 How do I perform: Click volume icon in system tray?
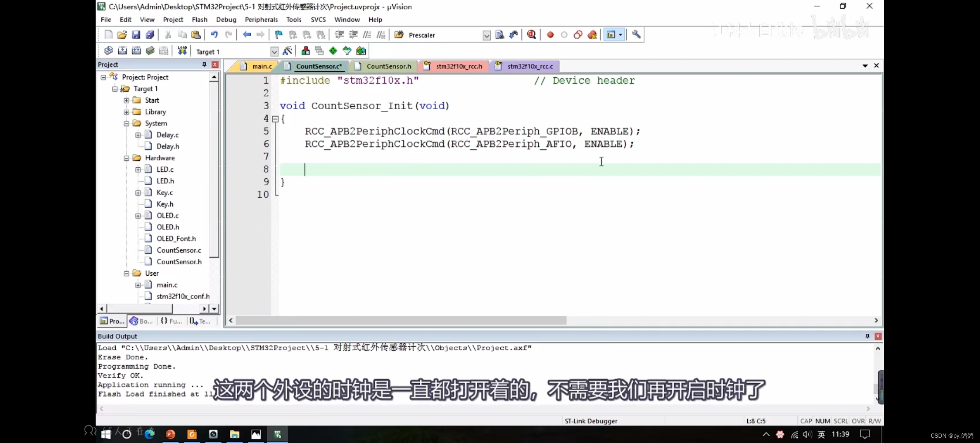[x=807, y=434]
